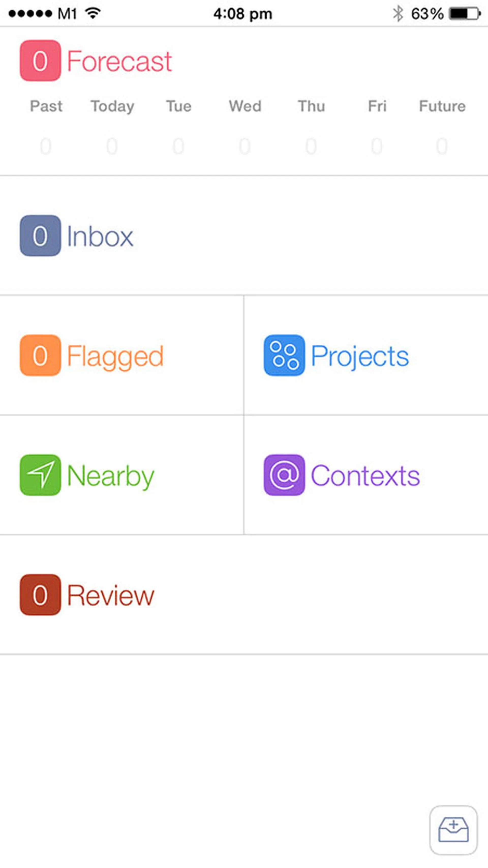Tap the green Nearby arrow icon
Screen dimensions: 488x868
pos(40,475)
